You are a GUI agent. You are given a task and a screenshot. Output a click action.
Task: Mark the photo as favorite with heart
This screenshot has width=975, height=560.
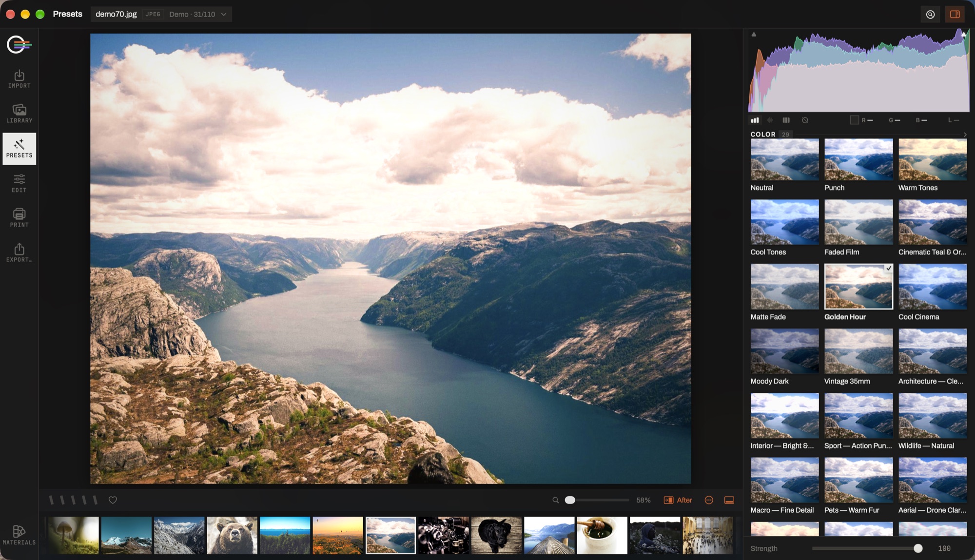coord(113,500)
